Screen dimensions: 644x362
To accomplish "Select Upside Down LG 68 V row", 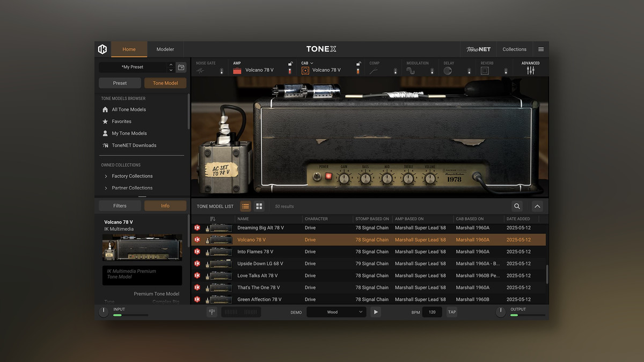I will (368, 263).
